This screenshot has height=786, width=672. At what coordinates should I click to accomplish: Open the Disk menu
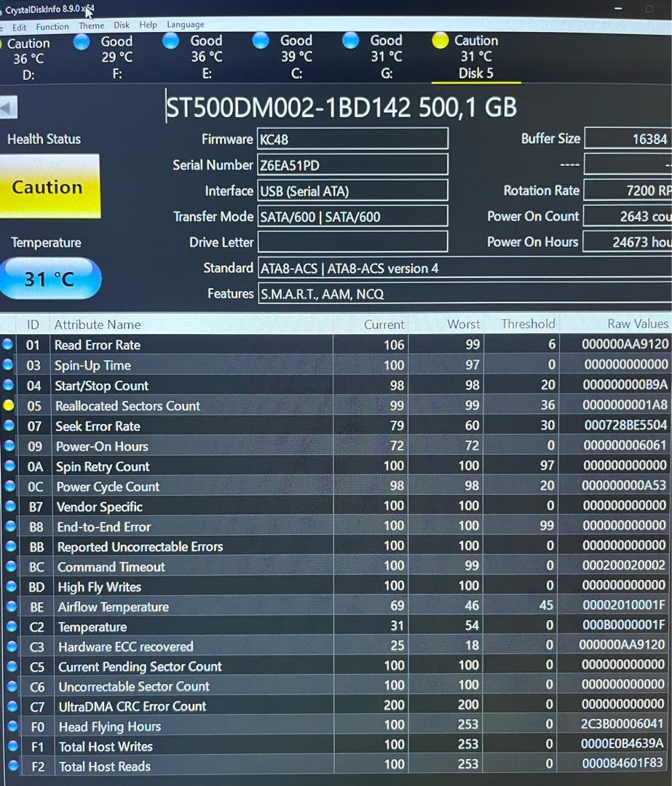coord(122,25)
